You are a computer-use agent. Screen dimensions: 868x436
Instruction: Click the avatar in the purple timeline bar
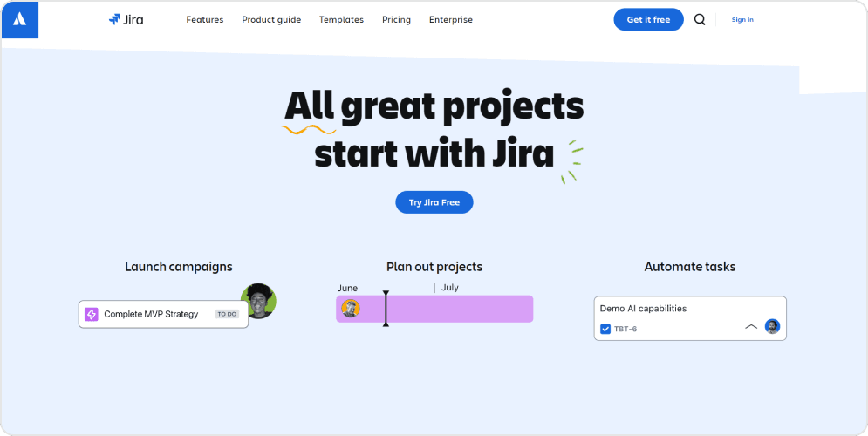point(351,308)
